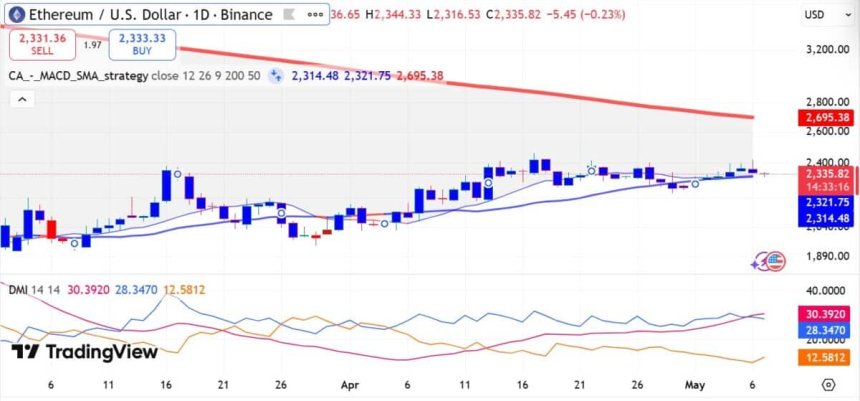860x401 pixels.
Task: Click the Ethereum logo icon
Action: point(15,14)
